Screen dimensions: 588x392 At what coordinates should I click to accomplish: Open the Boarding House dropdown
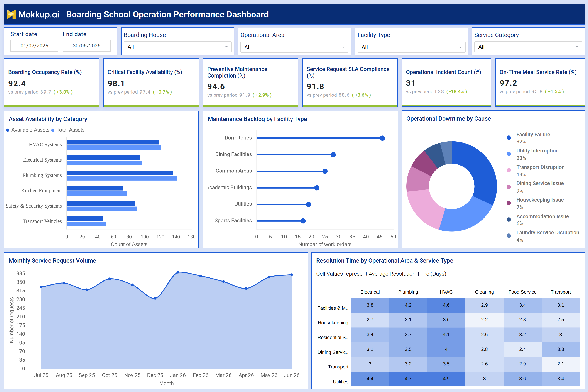(177, 47)
